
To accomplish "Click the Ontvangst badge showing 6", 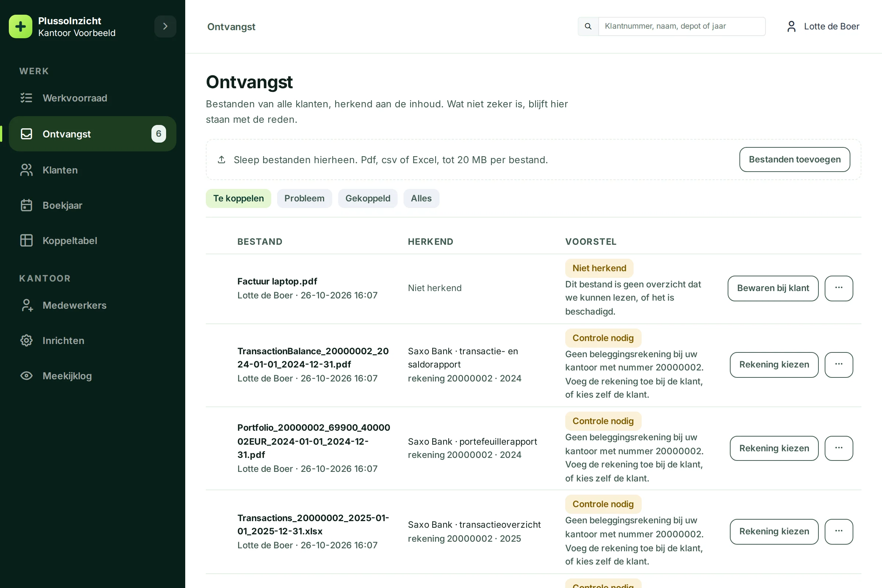I will click(159, 134).
